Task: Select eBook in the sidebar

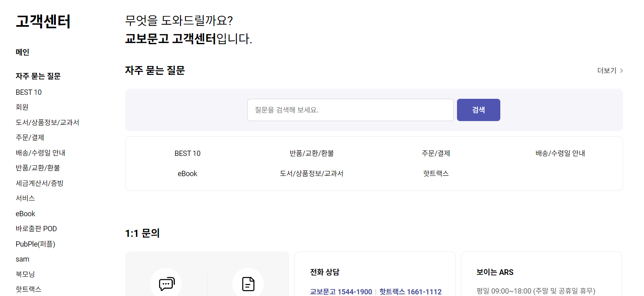Action: [x=26, y=213]
